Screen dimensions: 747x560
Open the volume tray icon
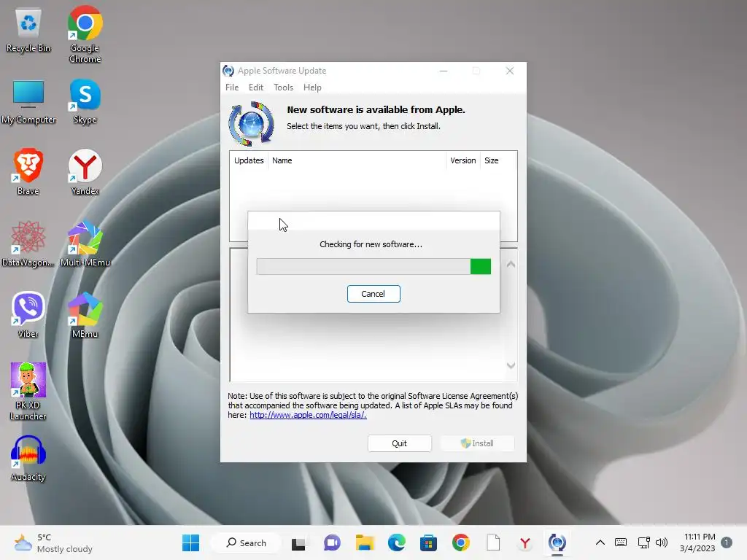pos(661,542)
